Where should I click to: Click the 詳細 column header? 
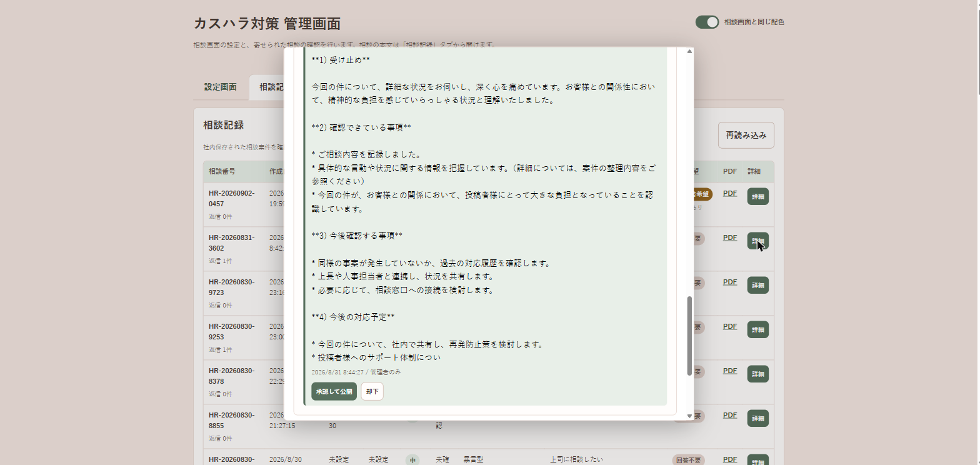click(x=754, y=171)
